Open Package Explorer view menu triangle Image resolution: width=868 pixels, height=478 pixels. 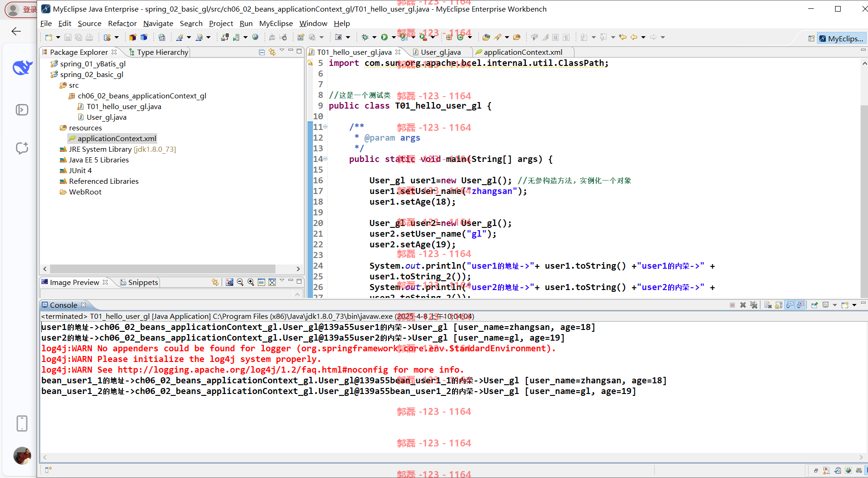tap(282, 50)
